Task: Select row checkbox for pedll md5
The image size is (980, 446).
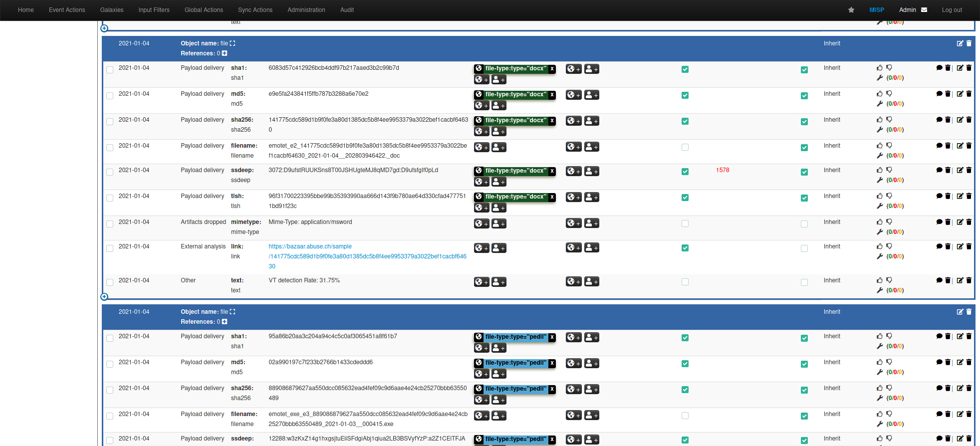Action: 110,364
